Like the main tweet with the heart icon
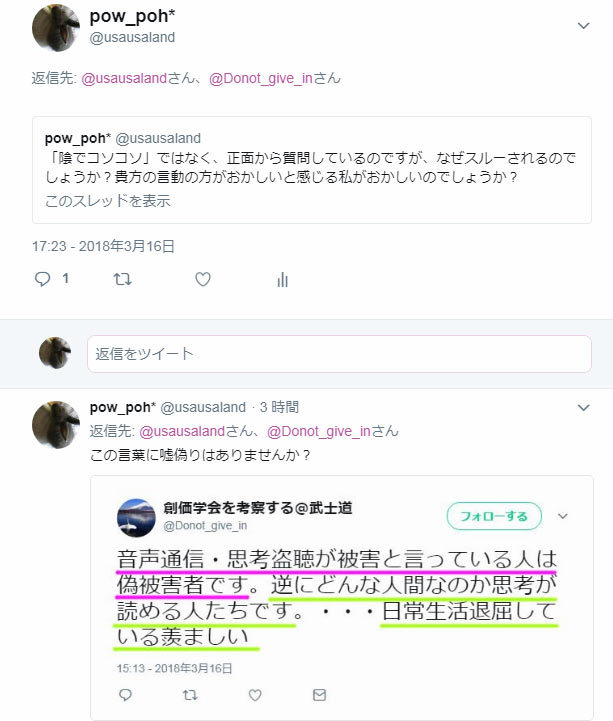The width and height of the screenshot is (613, 721). pos(203,279)
